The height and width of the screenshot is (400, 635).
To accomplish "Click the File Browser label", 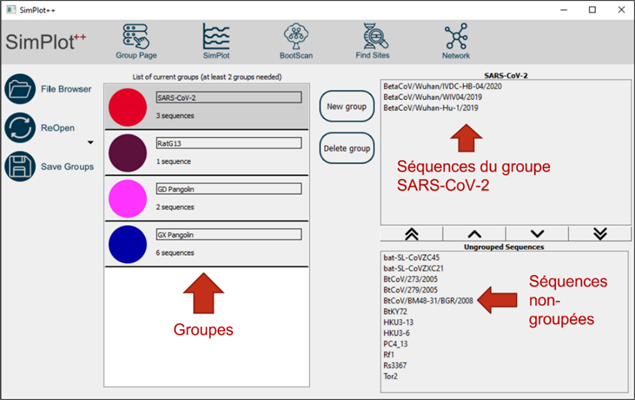I will pos(66,89).
